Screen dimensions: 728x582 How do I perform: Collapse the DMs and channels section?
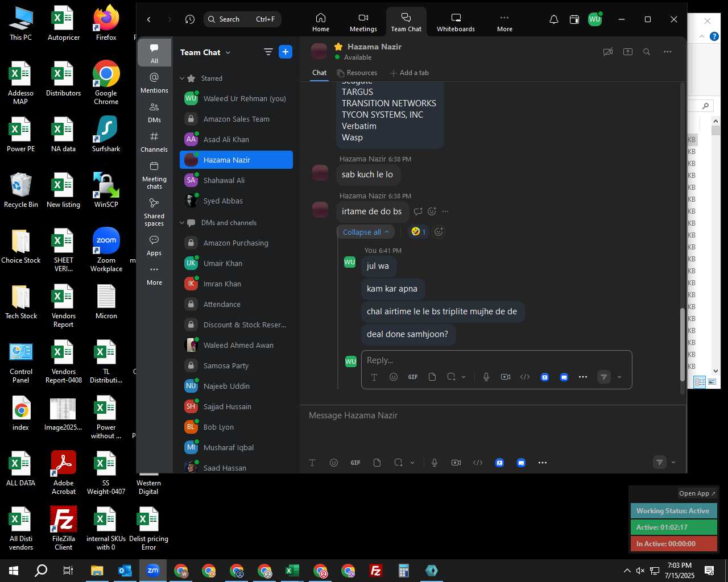[182, 223]
